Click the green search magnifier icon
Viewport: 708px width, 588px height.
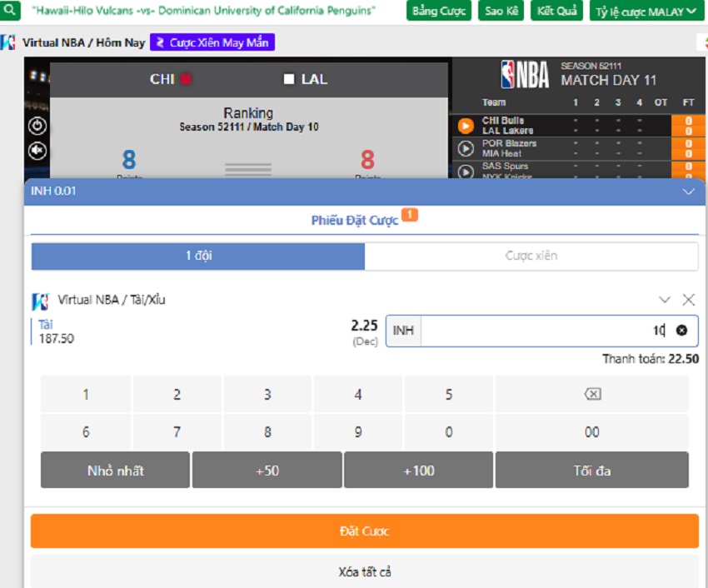click(x=9, y=9)
